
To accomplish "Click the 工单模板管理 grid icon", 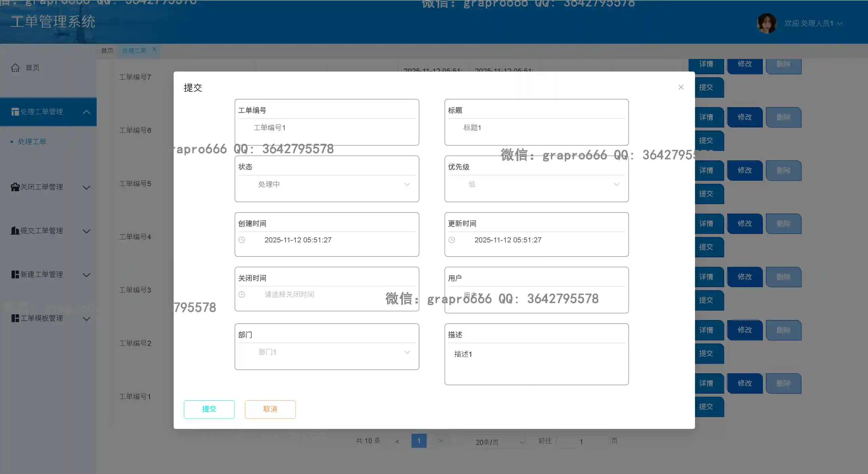I will (x=15, y=318).
